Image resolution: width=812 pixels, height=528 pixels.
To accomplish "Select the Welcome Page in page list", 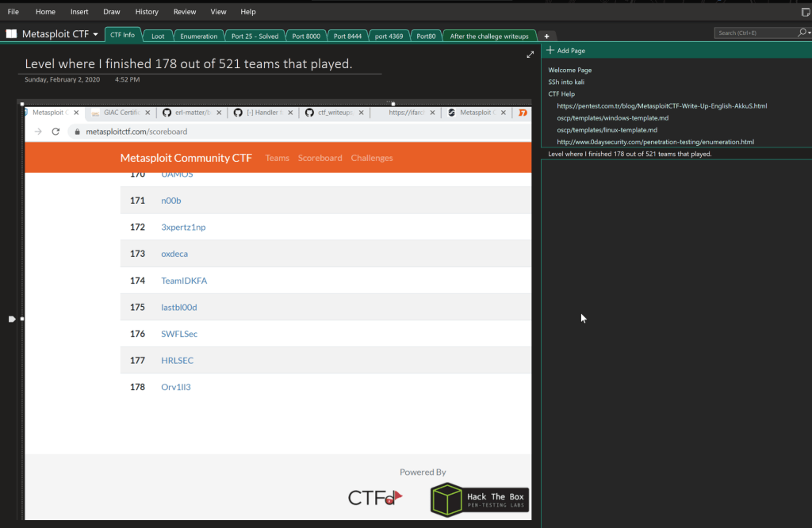I will [569, 71].
